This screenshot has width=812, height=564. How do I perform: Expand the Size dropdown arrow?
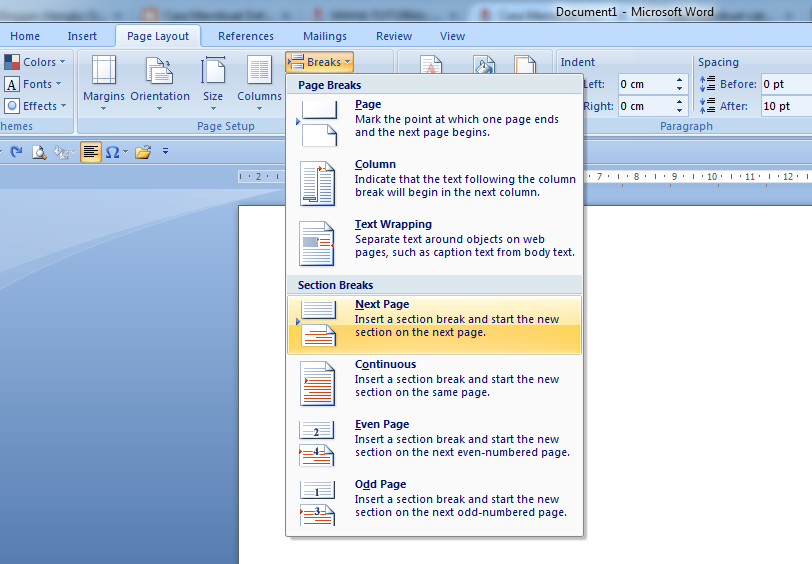pos(213,109)
